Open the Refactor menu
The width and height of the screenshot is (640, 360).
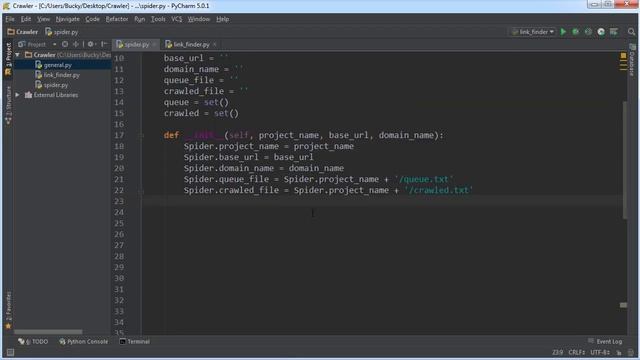pyautogui.click(x=117, y=19)
